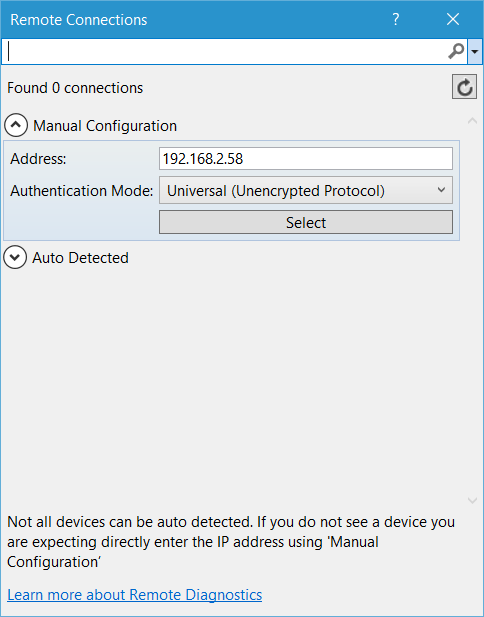The image size is (484, 617).
Task: Expand Auto Detected using its circled chevron
Action: tap(15, 257)
